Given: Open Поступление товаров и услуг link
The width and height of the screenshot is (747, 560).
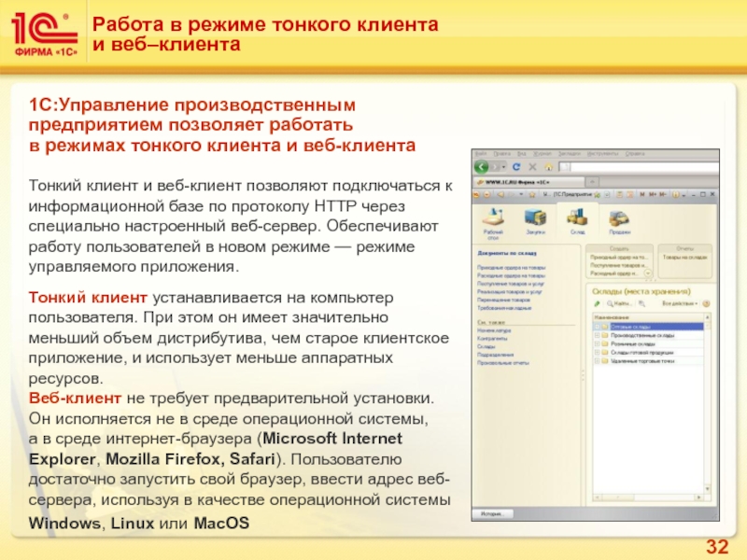Looking at the screenshot, I should tap(510, 284).
